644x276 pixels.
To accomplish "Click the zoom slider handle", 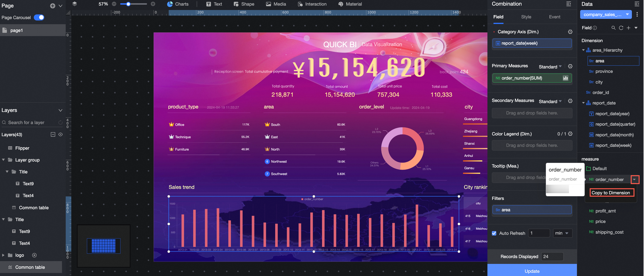I will tap(128, 4).
